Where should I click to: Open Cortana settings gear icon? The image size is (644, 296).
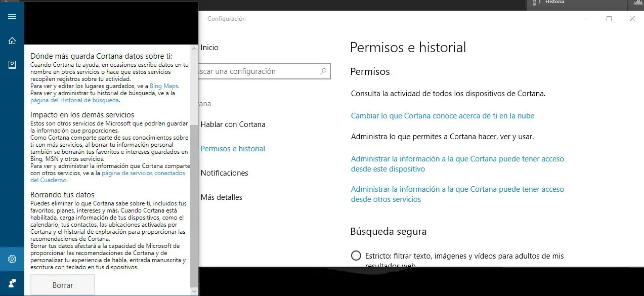[12, 259]
